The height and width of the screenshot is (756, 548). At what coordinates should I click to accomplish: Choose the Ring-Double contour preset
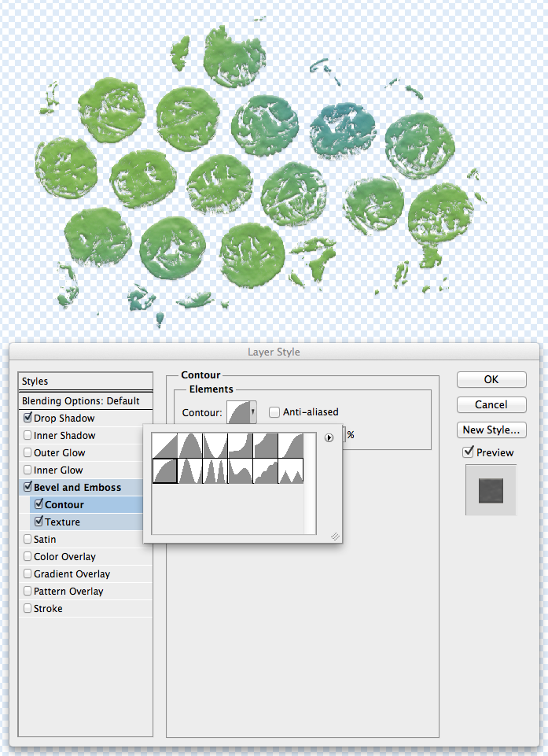click(x=215, y=470)
